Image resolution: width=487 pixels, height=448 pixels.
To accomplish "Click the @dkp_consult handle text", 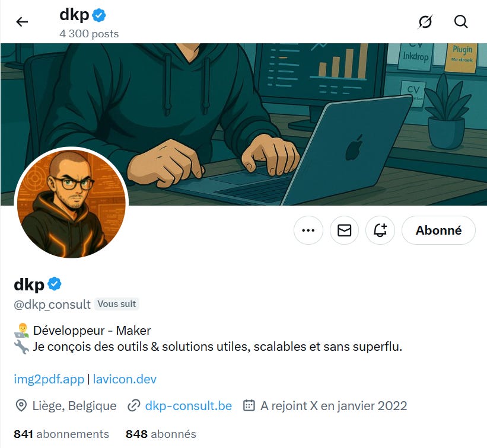I will coord(52,305).
